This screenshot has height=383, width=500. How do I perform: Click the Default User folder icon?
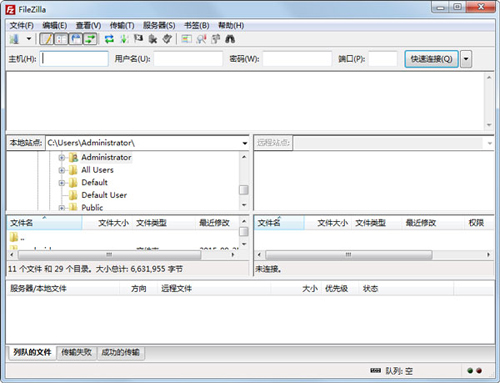(x=73, y=195)
